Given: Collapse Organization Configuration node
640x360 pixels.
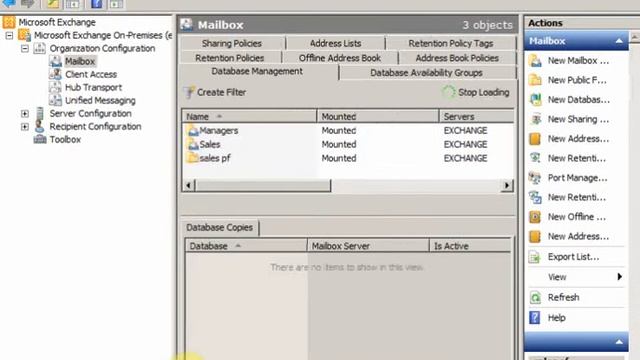Looking at the screenshot, I should 25,49.
